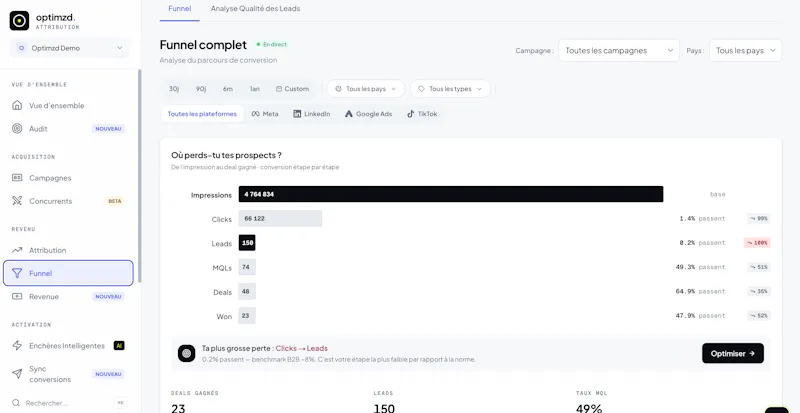Image resolution: width=800 pixels, height=413 pixels.
Task: Click the globe icon in the country filter
Action: 338,89
